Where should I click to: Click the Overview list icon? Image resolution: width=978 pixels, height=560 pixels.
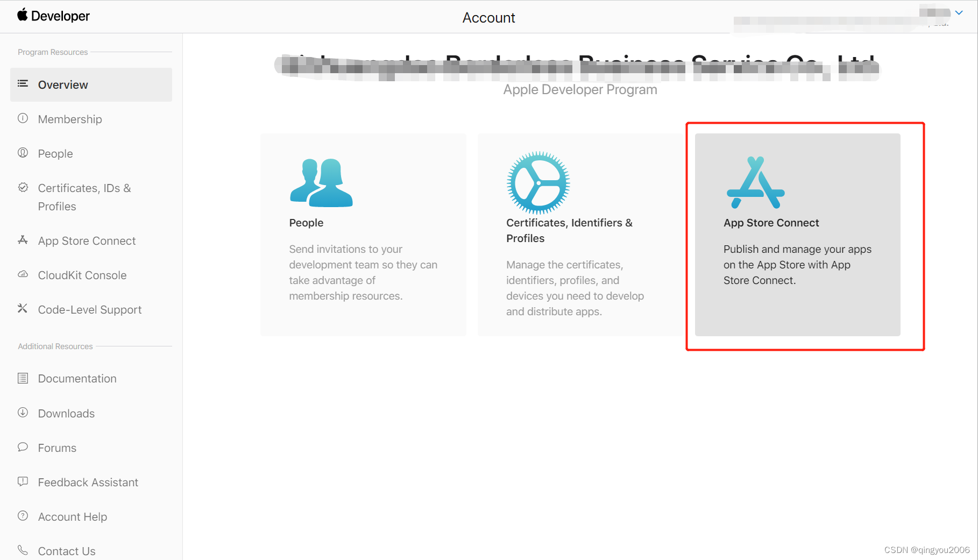point(23,83)
